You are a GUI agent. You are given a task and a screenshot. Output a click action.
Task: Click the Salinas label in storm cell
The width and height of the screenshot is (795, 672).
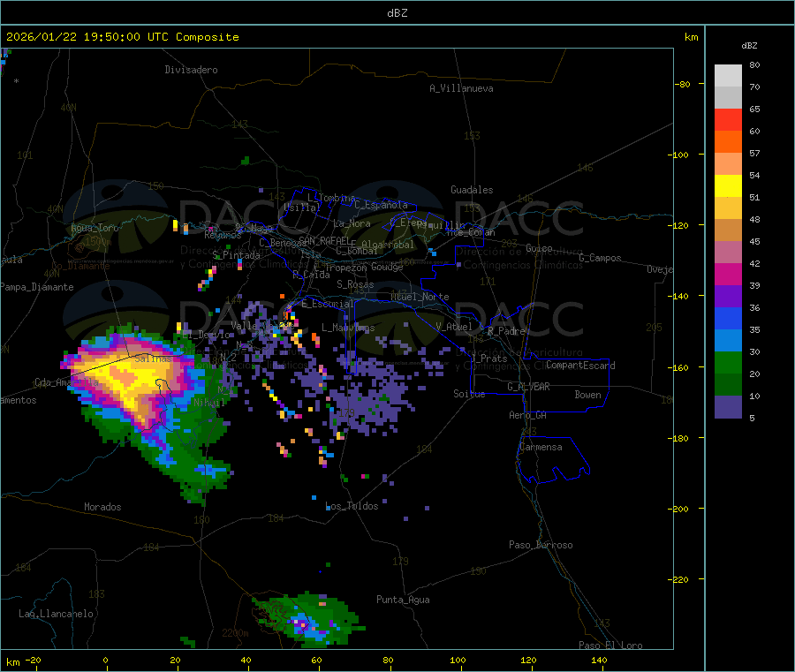153,359
